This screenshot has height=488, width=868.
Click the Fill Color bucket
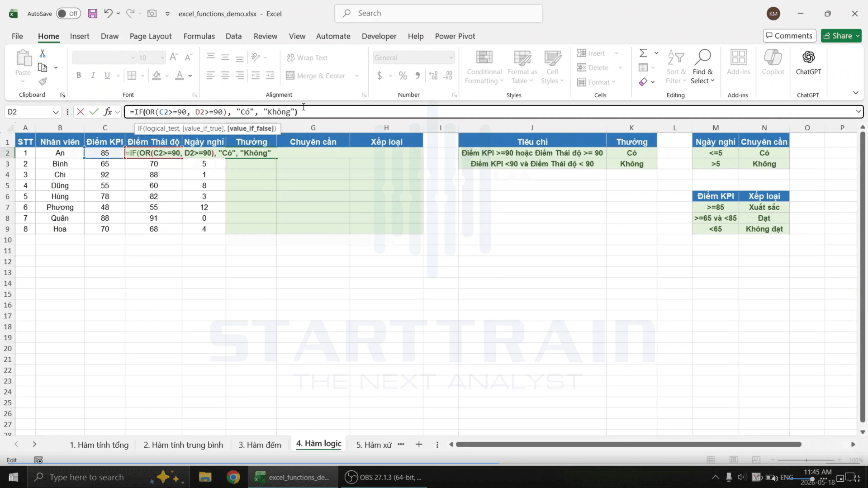157,76
